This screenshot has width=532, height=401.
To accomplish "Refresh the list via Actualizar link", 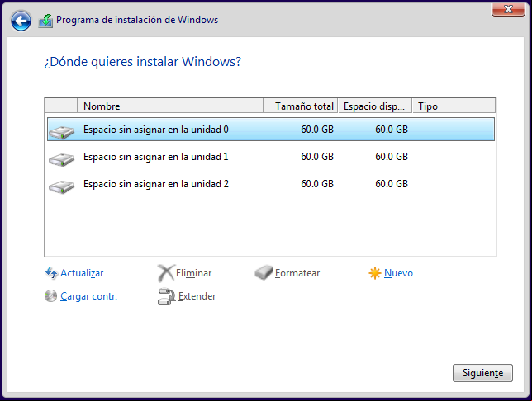I will coord(82,273).
